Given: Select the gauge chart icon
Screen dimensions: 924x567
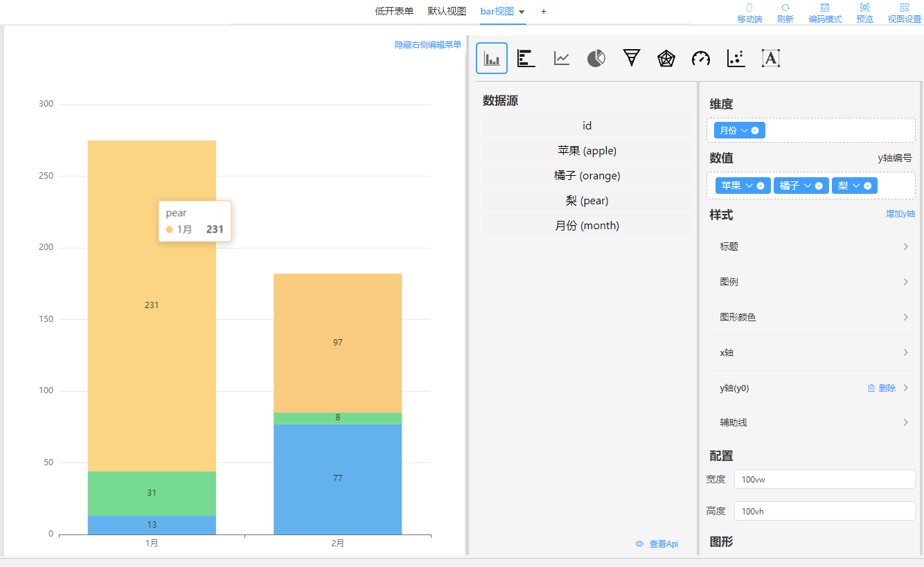Looking at the screenshot, I should point(701,58).
